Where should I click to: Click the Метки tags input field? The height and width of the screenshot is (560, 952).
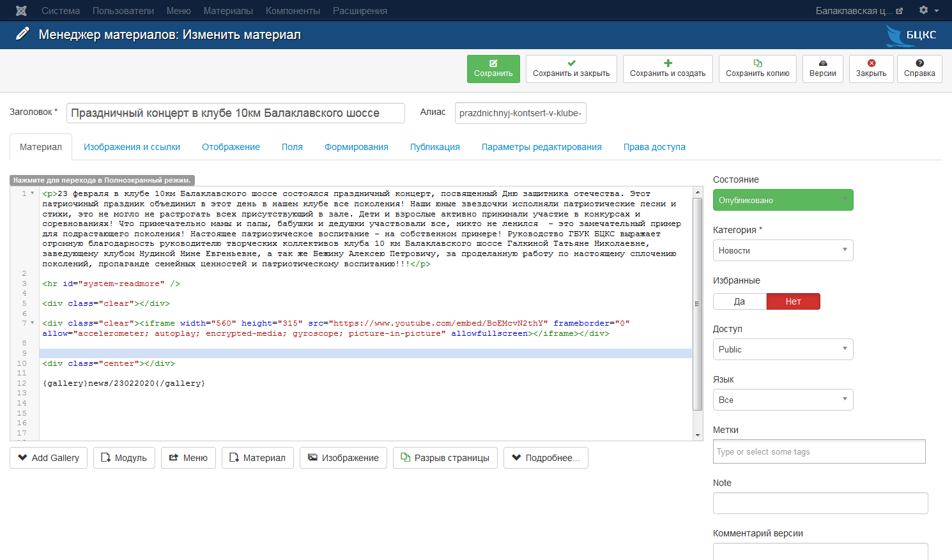pos(819,451)
